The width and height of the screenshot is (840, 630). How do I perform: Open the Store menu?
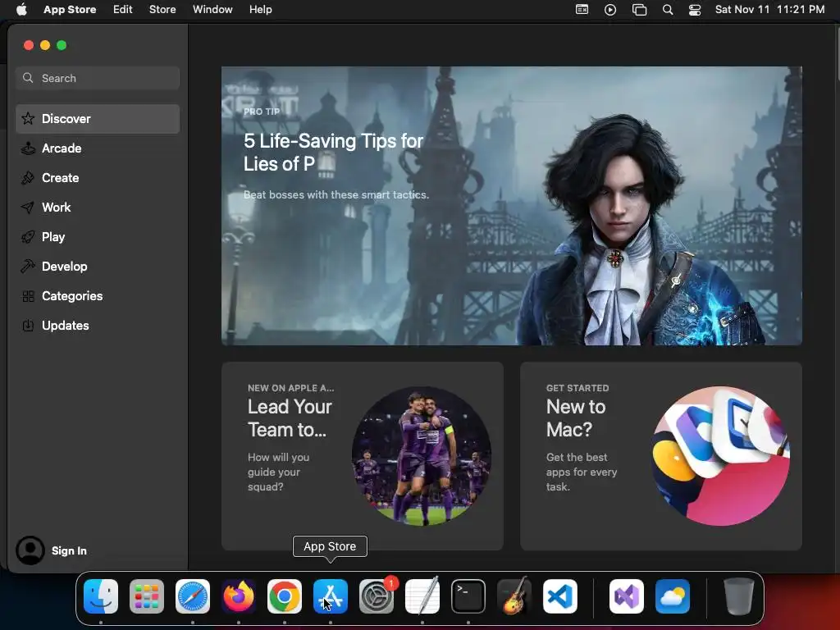coord(162,10)
